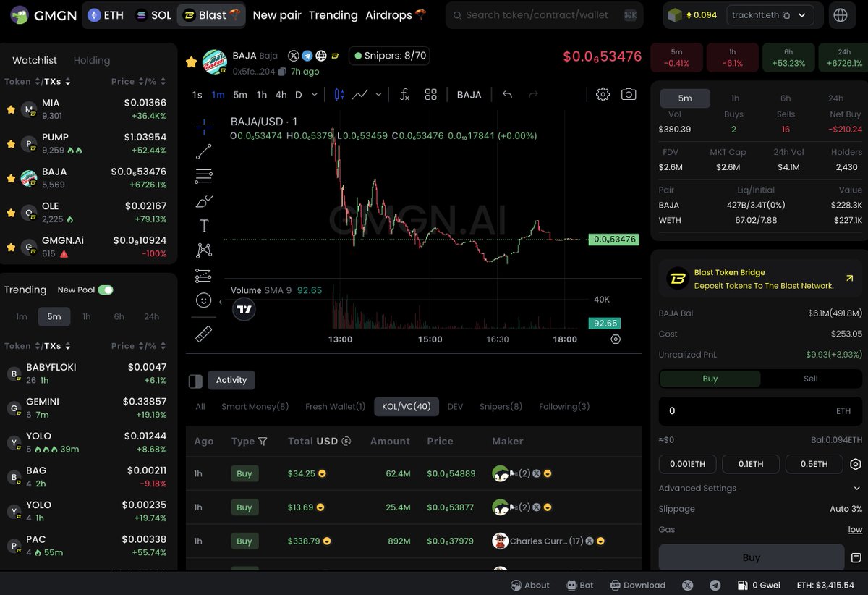Unfavorite BAJA with the header star
The height and width of the screenshot is (595, 868).
[192, 62]
